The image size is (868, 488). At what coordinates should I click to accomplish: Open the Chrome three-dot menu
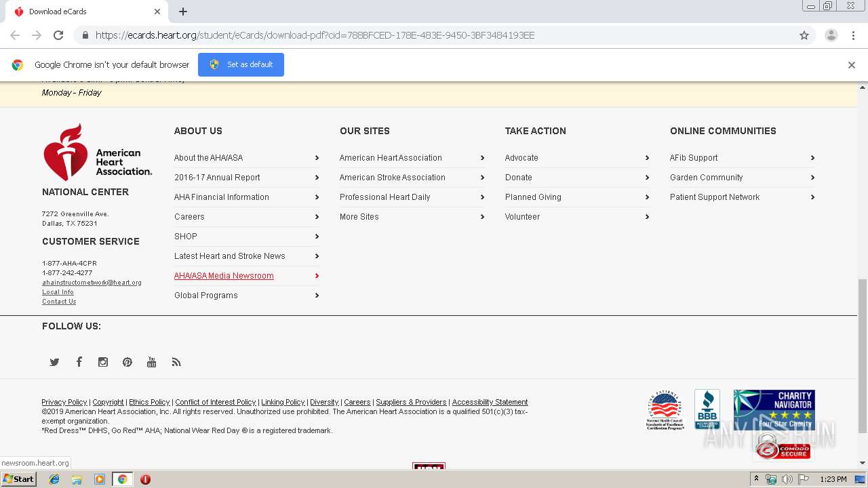tap(854, 35)
